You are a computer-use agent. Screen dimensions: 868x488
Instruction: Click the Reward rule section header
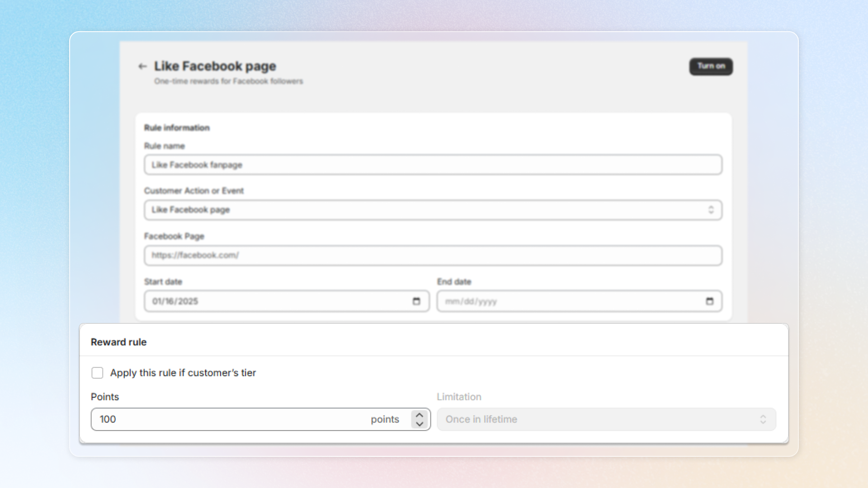point(119,342)
